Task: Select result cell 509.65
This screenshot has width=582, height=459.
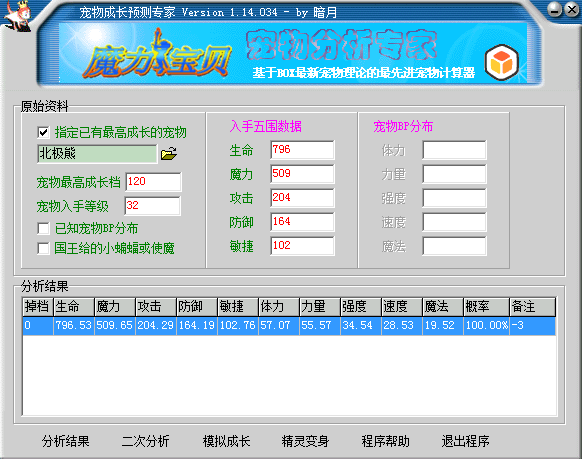Action: point(115,326)
